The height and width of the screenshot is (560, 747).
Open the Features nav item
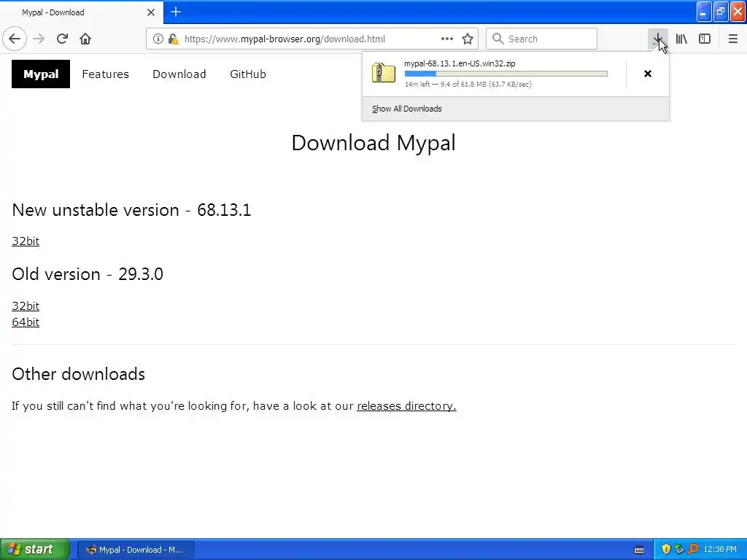105,74
